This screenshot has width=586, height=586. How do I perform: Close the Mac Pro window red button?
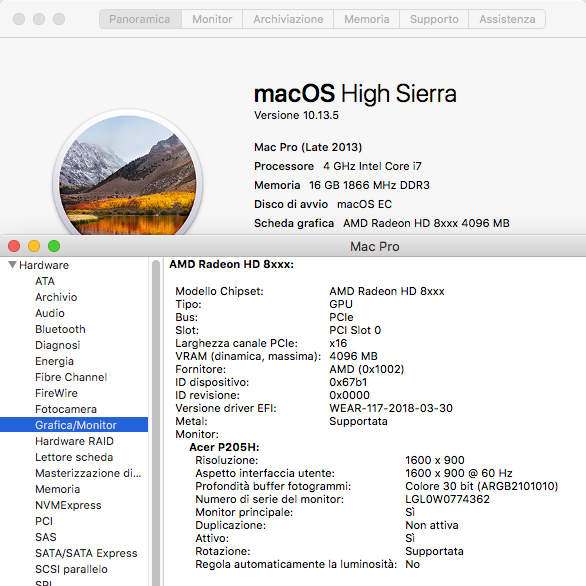14,246
